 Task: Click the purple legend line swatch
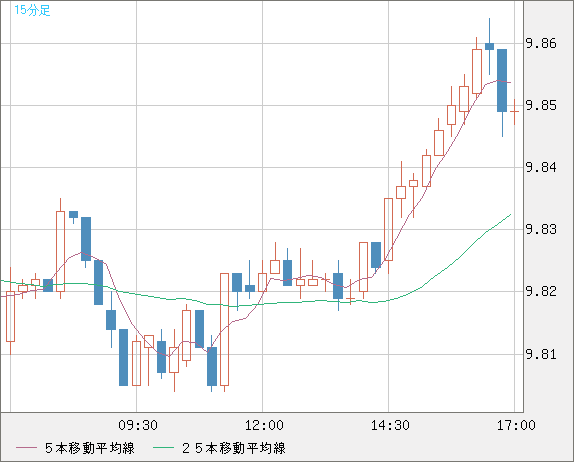click(26, 448)
